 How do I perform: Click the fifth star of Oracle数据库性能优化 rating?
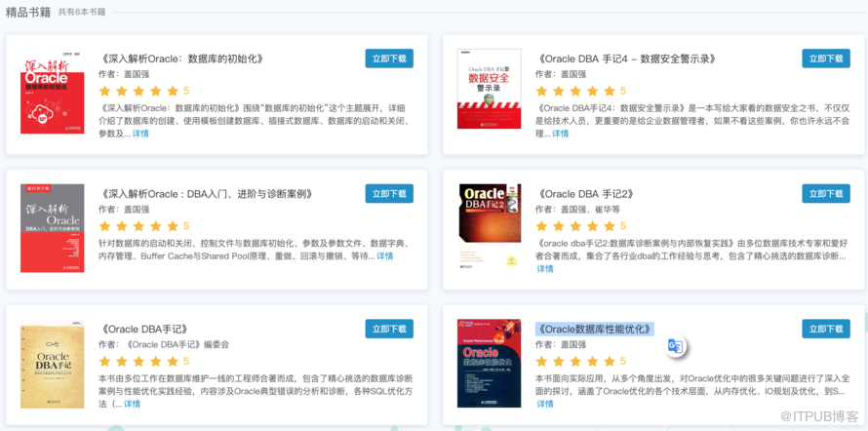pyautogui.click(x=610, y=361)
